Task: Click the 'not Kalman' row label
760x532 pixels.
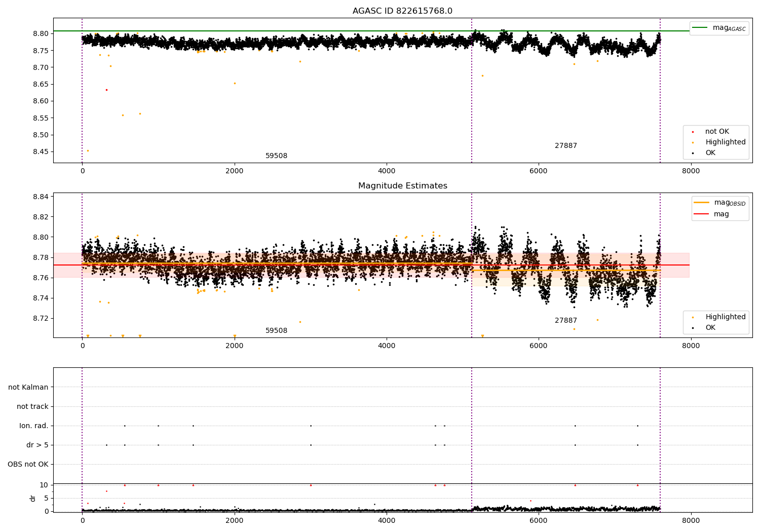Action: coord(28,387)
